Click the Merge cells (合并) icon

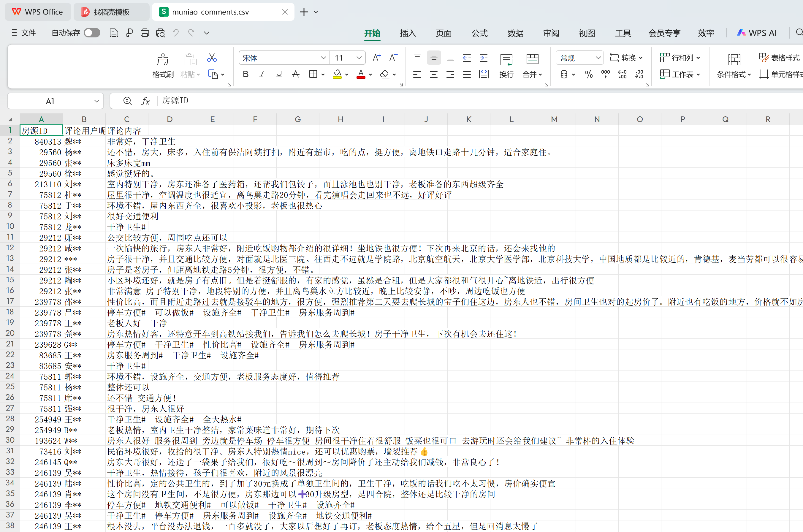pyautogui.click(x=532, y=60)
